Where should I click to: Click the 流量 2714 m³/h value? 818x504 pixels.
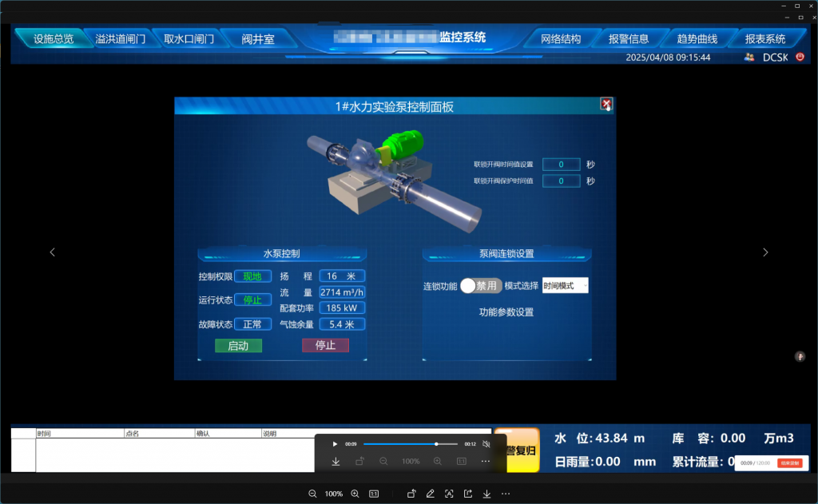(342, 292)
